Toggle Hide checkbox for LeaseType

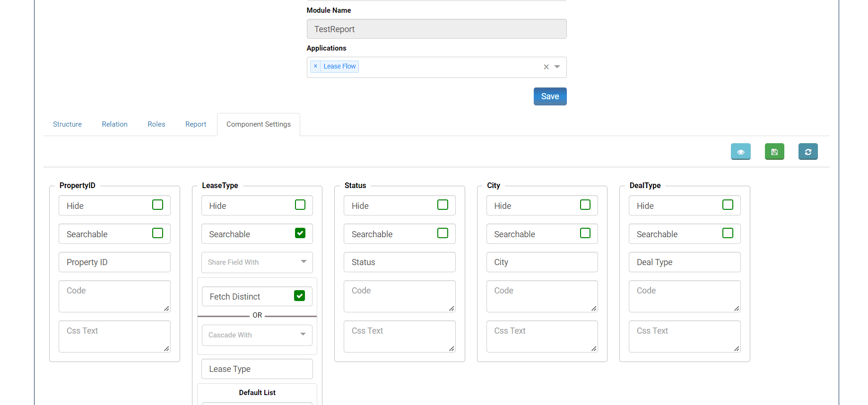point(300,205)
